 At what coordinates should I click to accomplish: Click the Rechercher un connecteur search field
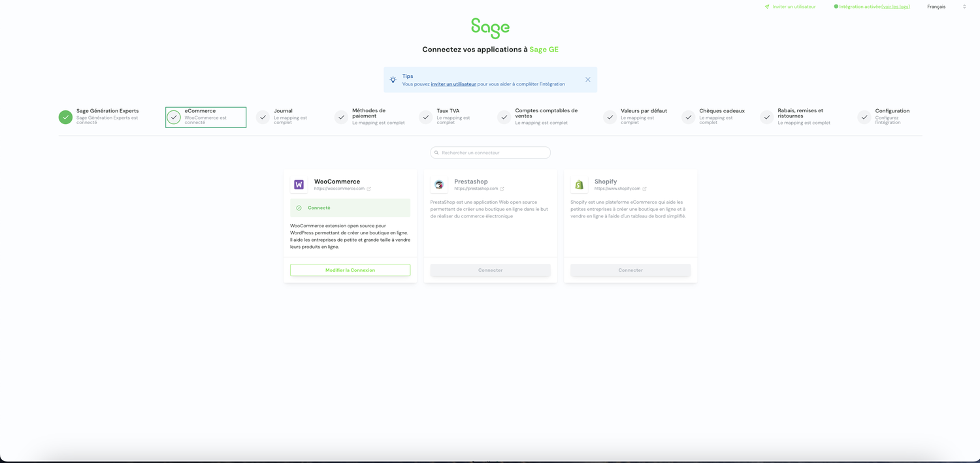(x=491, y=153)
